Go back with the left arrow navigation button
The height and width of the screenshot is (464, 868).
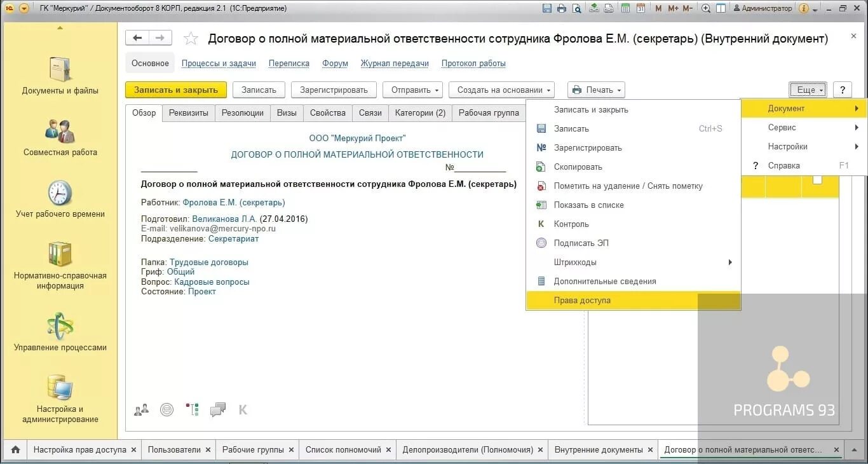click(x=137, y=38)
